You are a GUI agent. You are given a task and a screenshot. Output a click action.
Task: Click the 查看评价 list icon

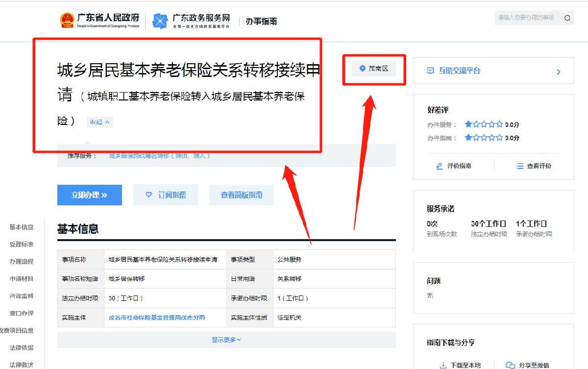click(520, 166)
